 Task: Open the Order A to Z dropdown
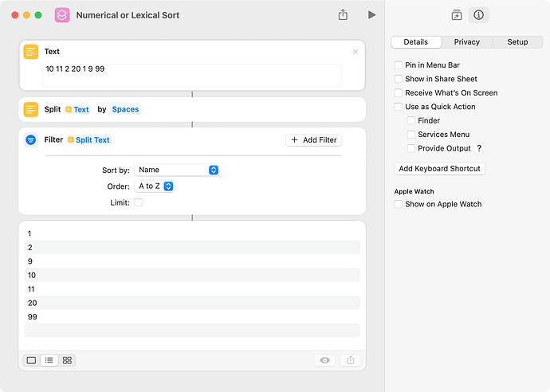154,186
